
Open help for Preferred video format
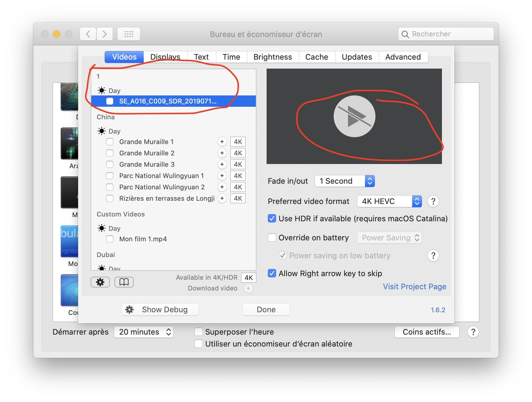coord(433,201)
